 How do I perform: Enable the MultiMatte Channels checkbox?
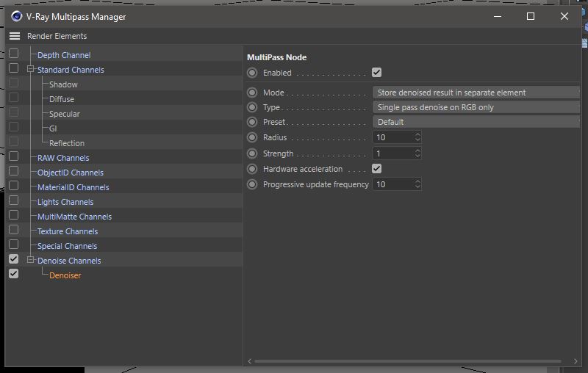[x=13, y=215]
